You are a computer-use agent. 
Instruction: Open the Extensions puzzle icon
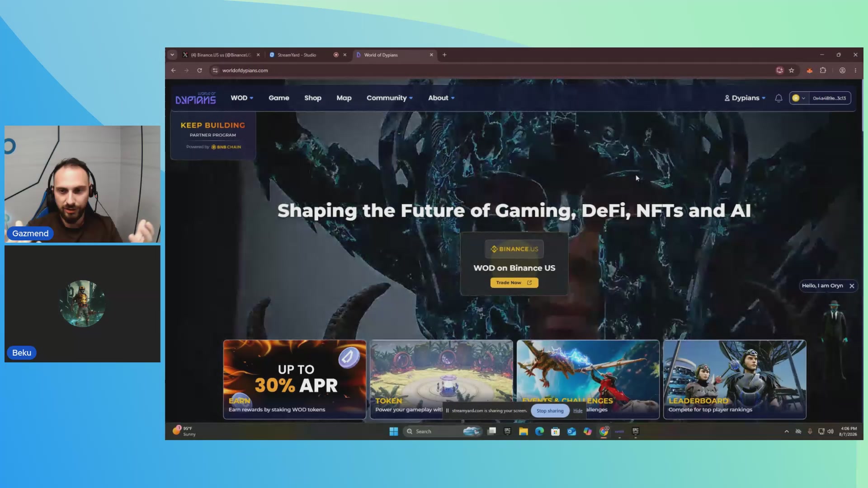tap(823, 70)
